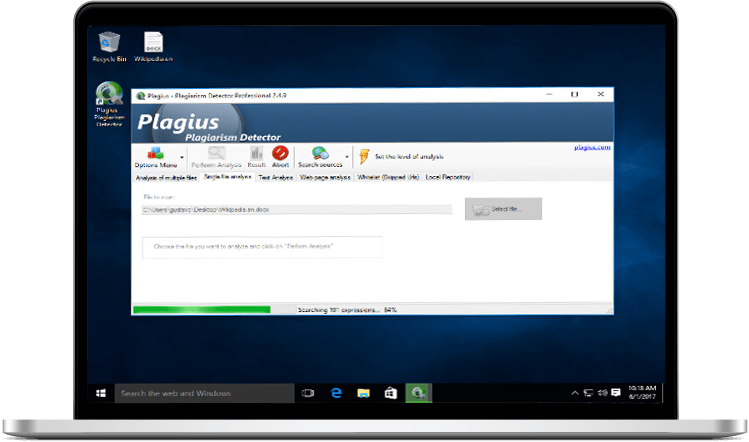This screenshot has width=749, height=442.
Task: Expand the Search sources dropdown arrow
Action: click(x=347, y=157)
